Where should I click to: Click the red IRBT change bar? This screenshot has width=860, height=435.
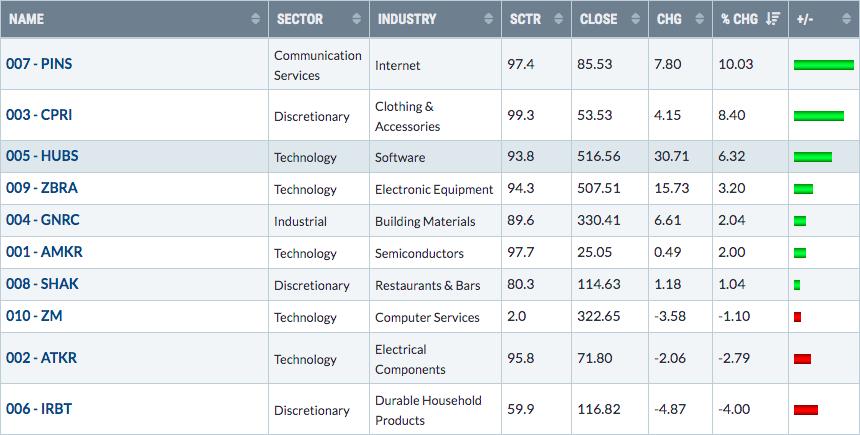806,410
